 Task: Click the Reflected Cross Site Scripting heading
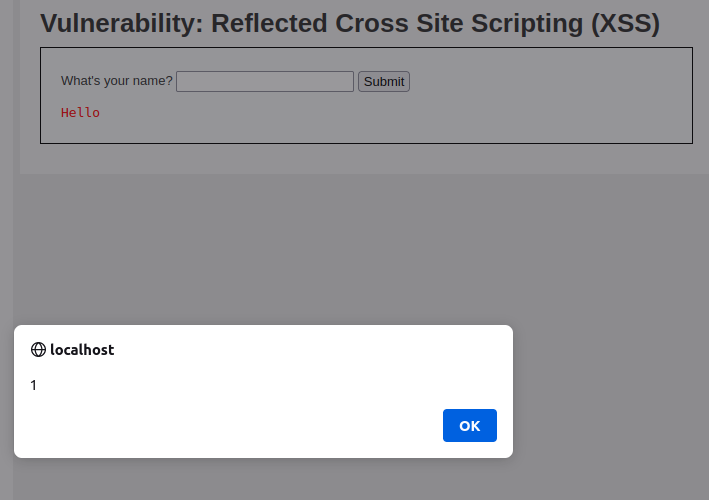350,23
